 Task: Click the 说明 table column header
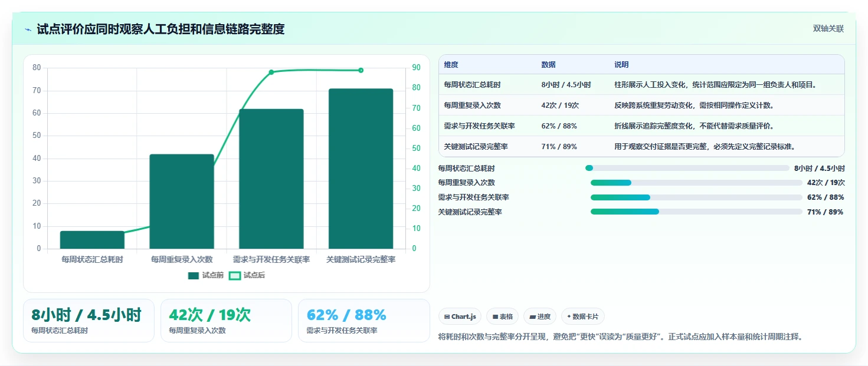tap(621, 65)
